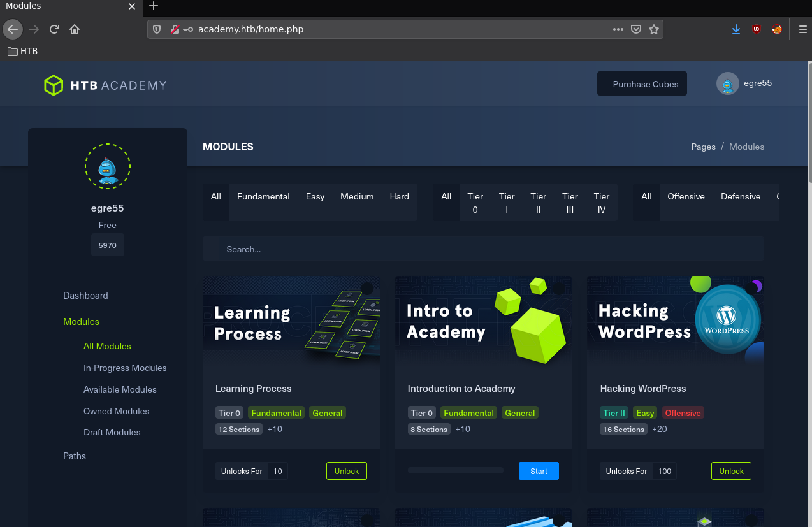Screen dimensions: 812x527
Task: Filter modules by Tier I
Action: click(x=507, y=203)
